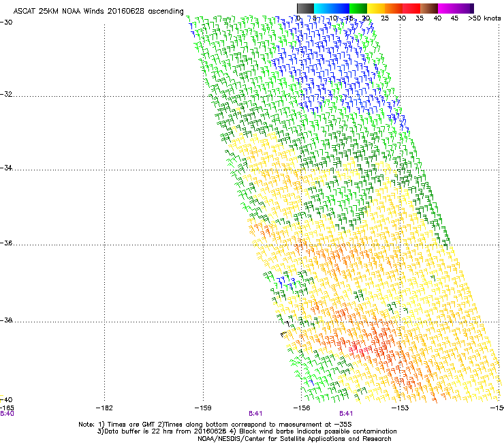Select the note line 'Times are GMT'
This screenshot has width=504, height=443.
pyautogui.click(x=131, y=425)
